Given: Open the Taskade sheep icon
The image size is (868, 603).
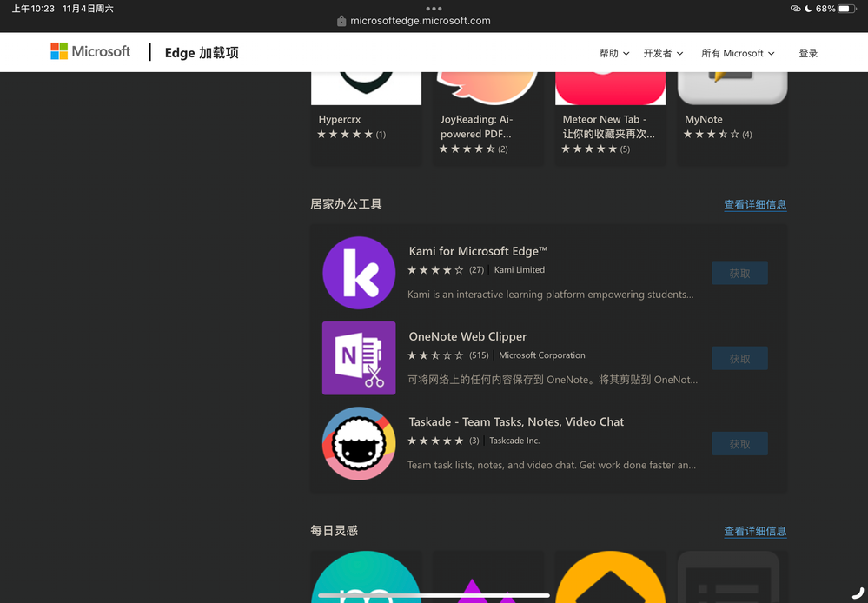Looking at the screenshot, I should click(x=359, y=443).
